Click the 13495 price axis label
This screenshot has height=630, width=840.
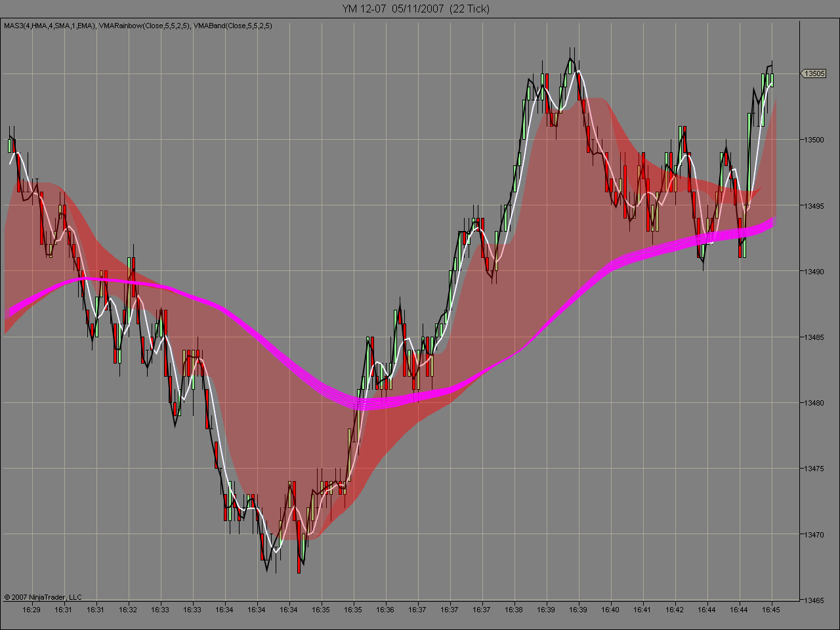(815, 205)
